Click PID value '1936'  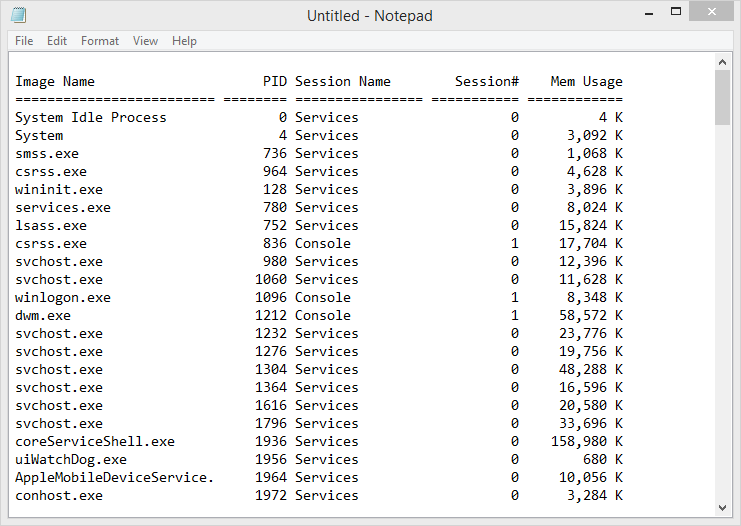271,441
